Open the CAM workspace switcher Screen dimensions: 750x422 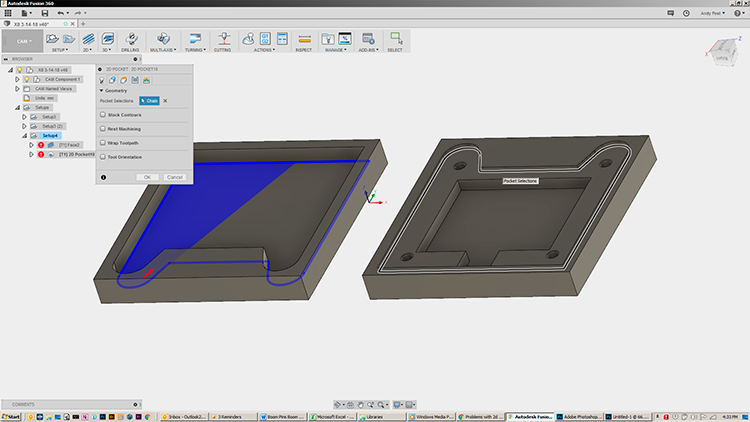(x=22, y=41)
